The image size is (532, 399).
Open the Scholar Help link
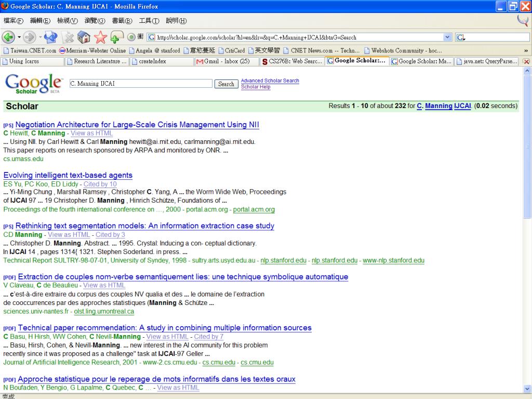pos(256,87)
